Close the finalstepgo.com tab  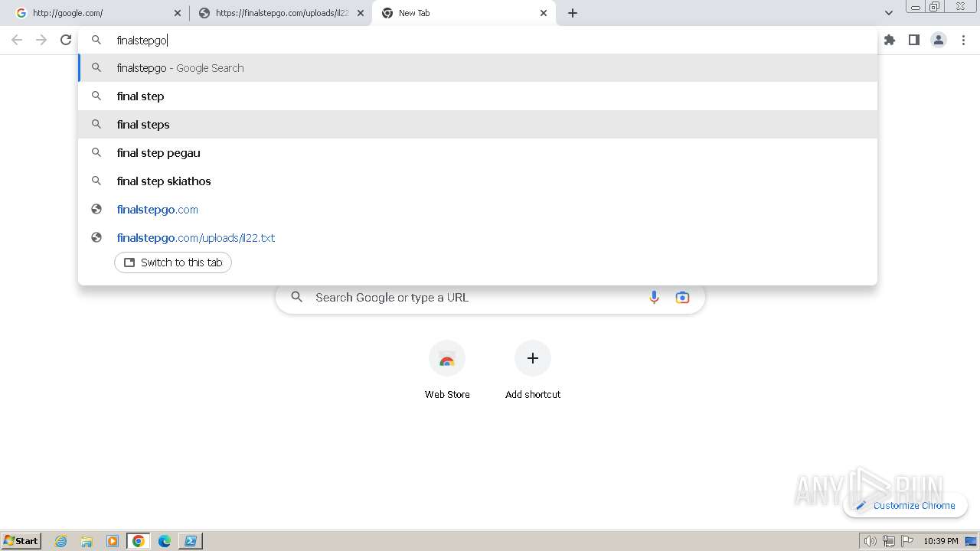361,13
